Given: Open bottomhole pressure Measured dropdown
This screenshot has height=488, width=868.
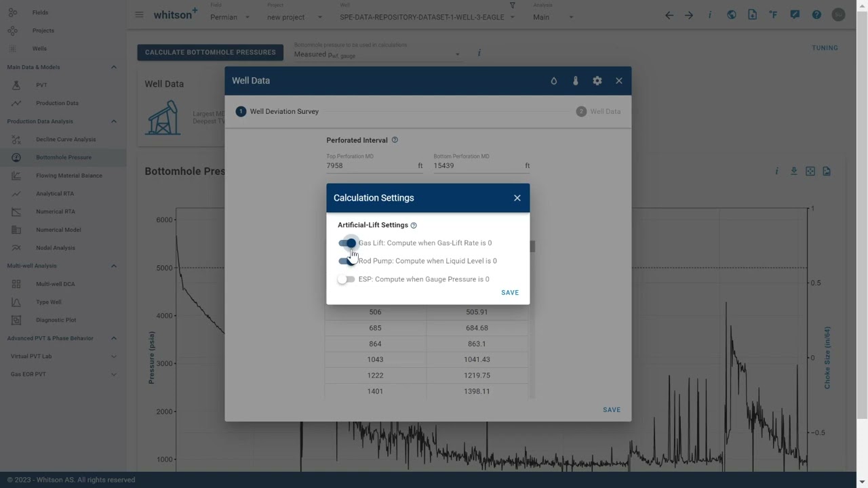Looking at the screenshot, I should click(x=377, y=54).
